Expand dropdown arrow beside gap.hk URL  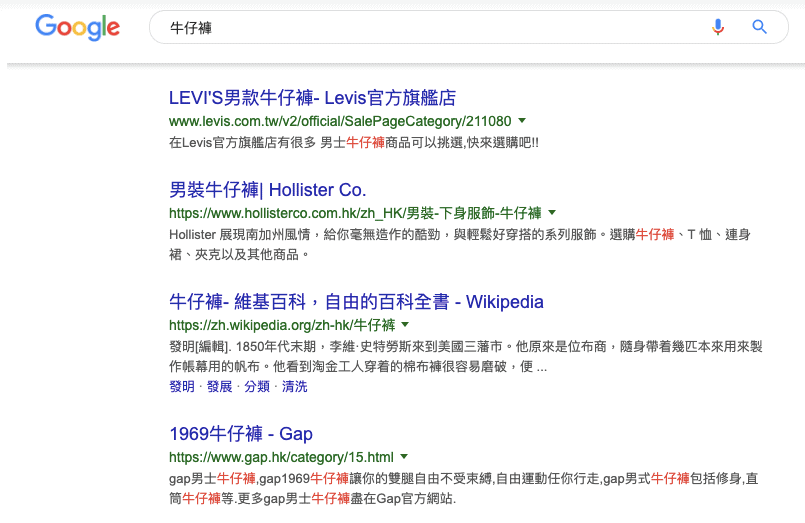(x=404, y=456)
